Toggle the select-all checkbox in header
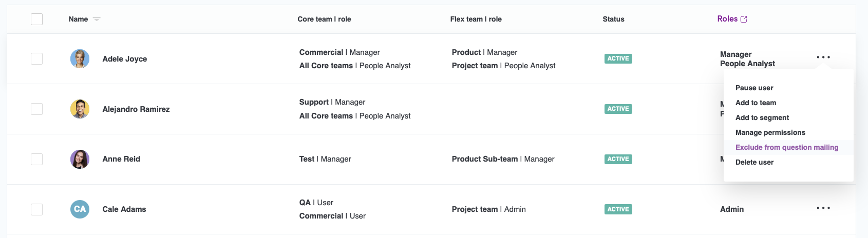The width and height of the screenshot is (868, 238). coord(36,19)
